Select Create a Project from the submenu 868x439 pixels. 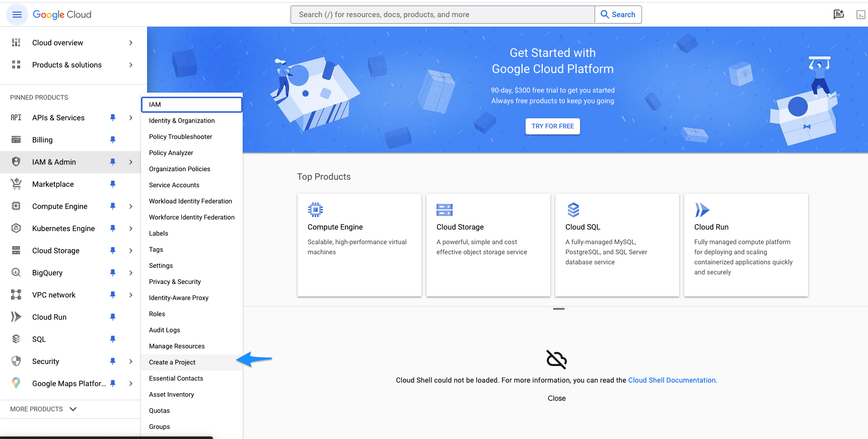click(x=191, y=362)
